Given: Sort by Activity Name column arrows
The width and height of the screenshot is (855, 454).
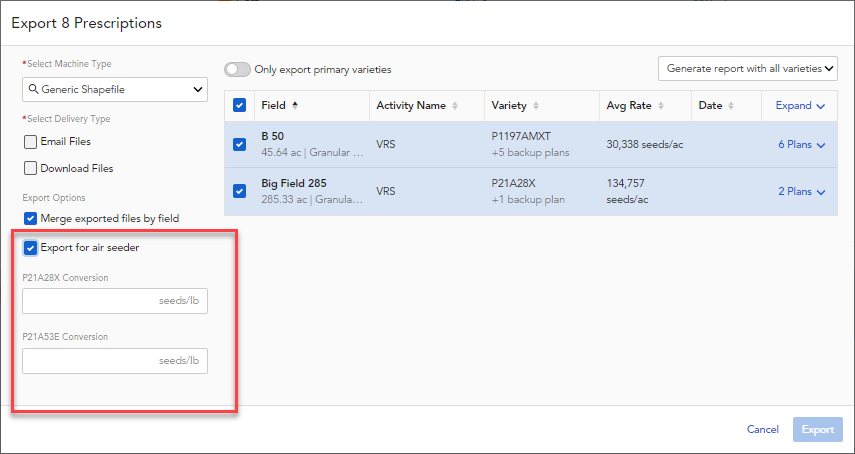Looking at the screenshot, I should point(455,106).
